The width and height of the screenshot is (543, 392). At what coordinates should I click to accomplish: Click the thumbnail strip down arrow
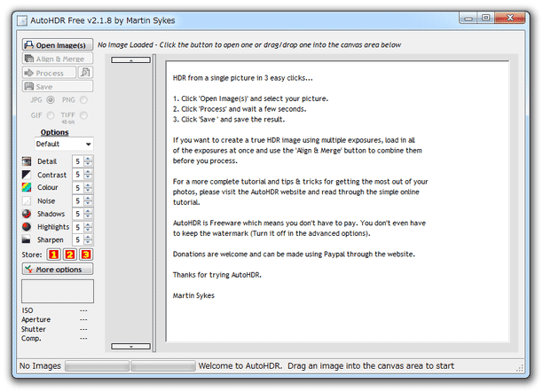[131, 346]
